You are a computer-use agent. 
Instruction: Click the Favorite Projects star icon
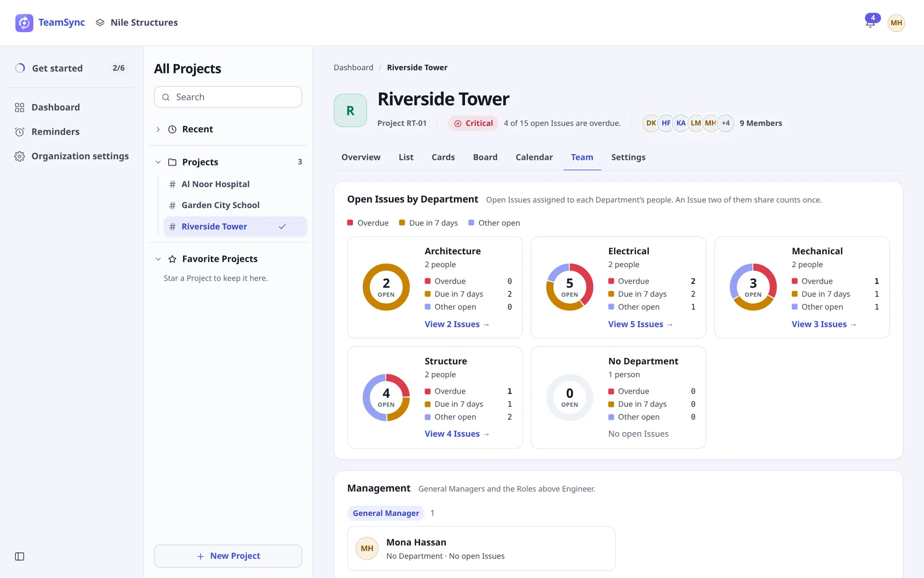click(172, 259)
